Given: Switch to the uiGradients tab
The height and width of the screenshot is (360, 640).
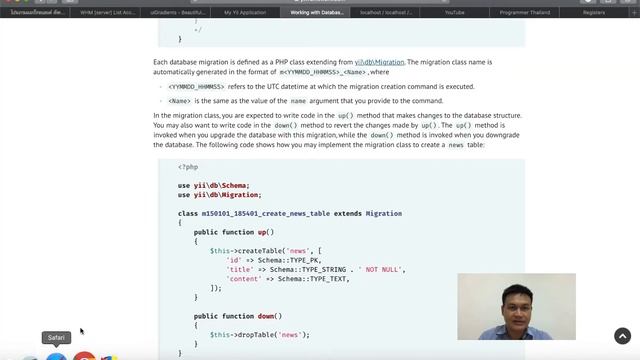Looking at the screenshot, I should pyautogui.click(x=177, y=12).
